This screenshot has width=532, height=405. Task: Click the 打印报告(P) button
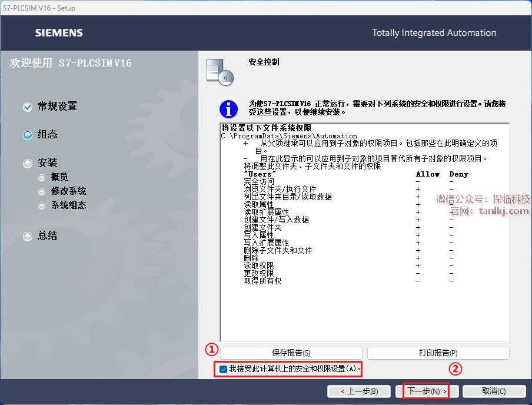point(438,353)
